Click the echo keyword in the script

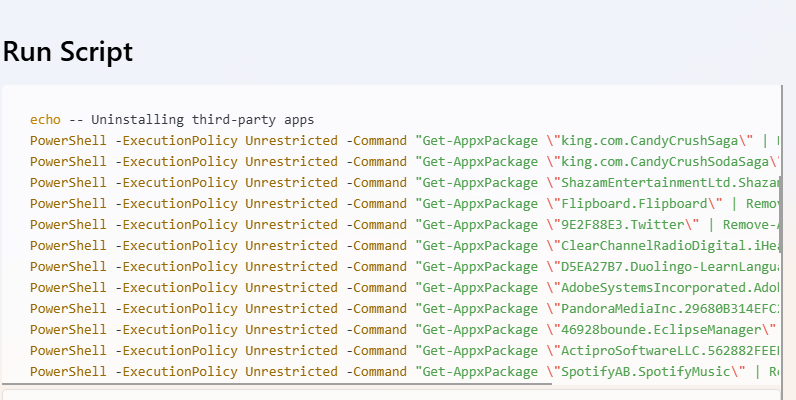coord(45,119)
